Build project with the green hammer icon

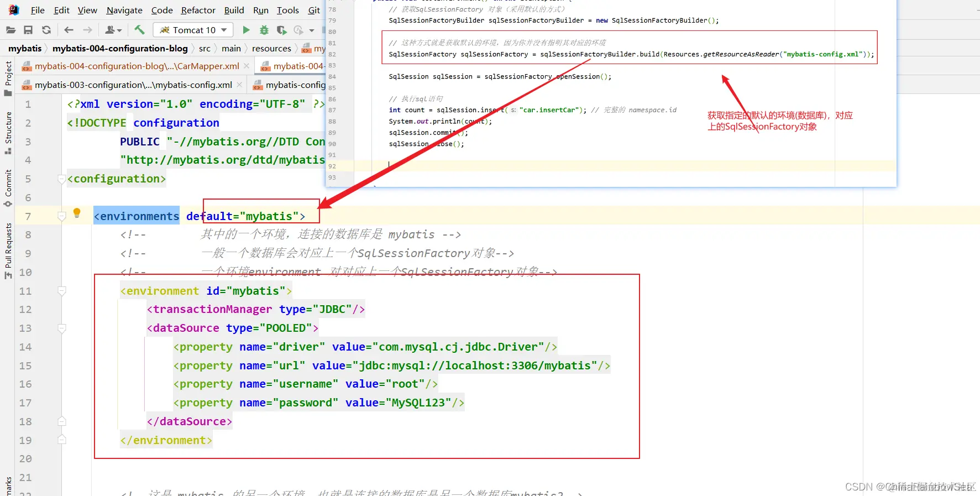(139, 29)
